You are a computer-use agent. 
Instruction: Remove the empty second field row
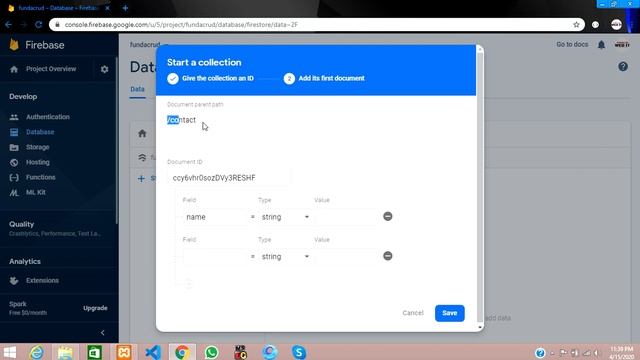point(388,256)
